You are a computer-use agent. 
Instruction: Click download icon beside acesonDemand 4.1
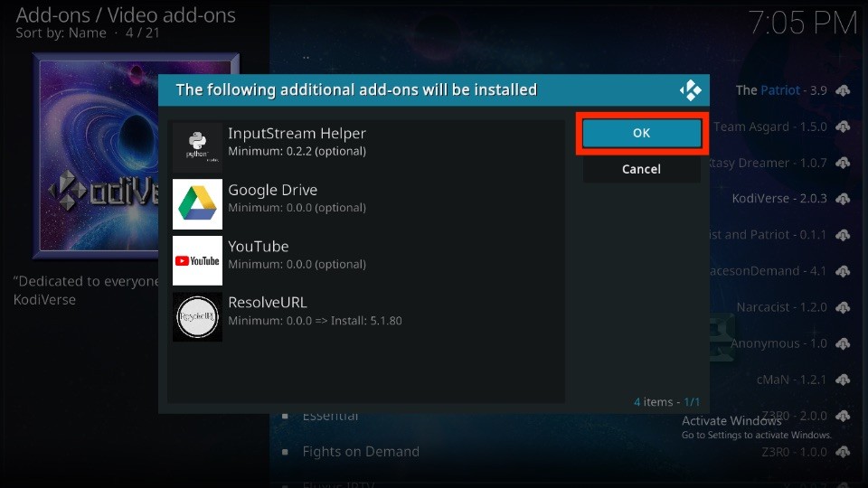click(843, 271)
